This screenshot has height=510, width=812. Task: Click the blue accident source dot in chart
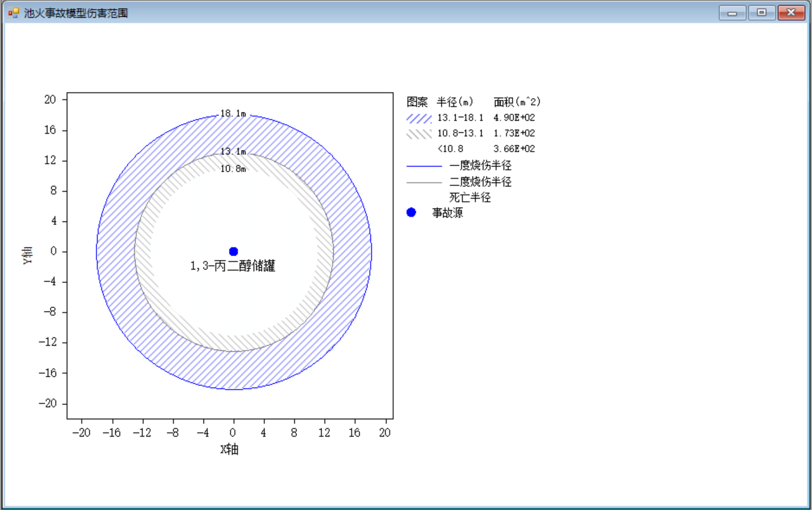pyautogui.click(x=234, y=252)
